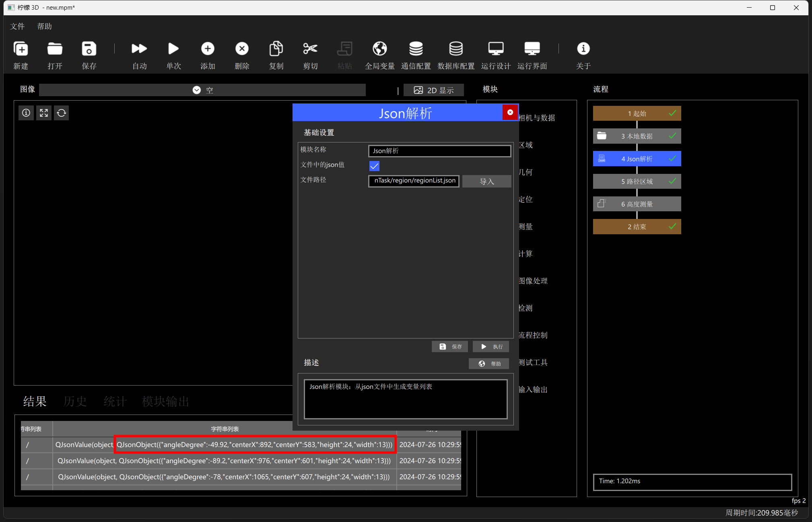Click the 文件路径 input field
Screen dimensions: 812x522
click(414, 181)
